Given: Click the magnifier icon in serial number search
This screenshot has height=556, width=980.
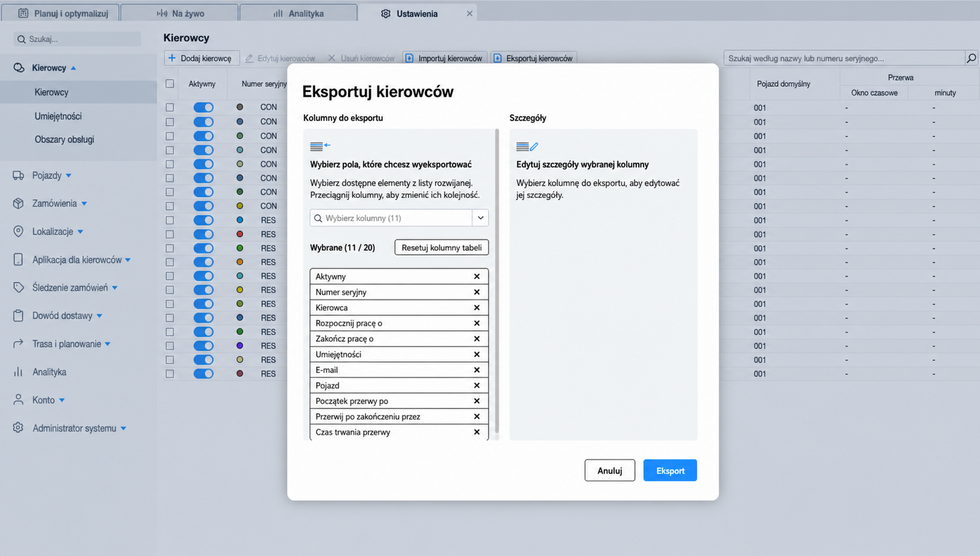Looking at the screenshot, I should coord(971,58).
